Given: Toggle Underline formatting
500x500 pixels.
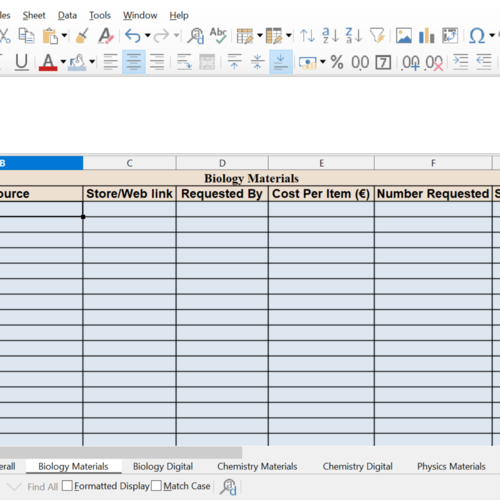Looking at the screenshot, I should (22, 62).
